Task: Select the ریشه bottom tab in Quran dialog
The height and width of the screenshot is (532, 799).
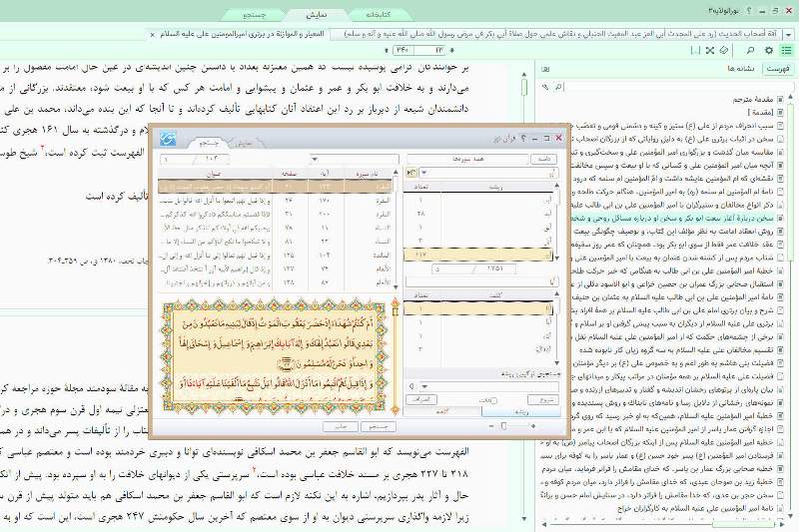Action: (520, 412)
